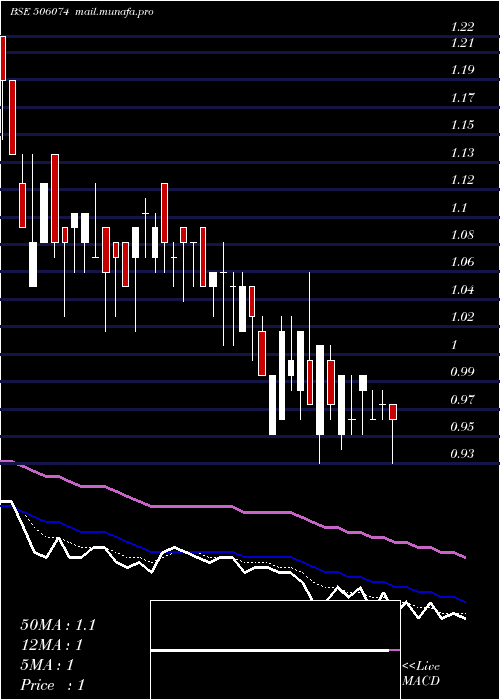500x700 pixels.
Task: Click the 1.04 price axis label
Action: pyautogui.click(x=462, y=290)
